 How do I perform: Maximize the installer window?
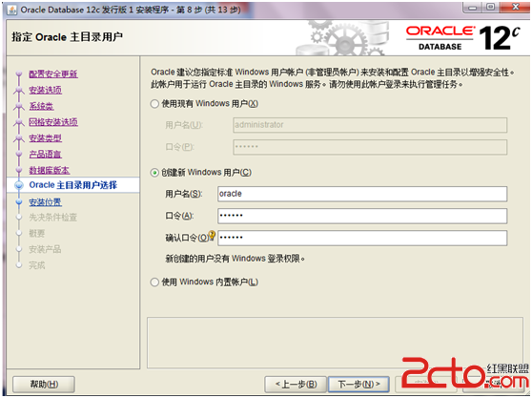(490, 7)
